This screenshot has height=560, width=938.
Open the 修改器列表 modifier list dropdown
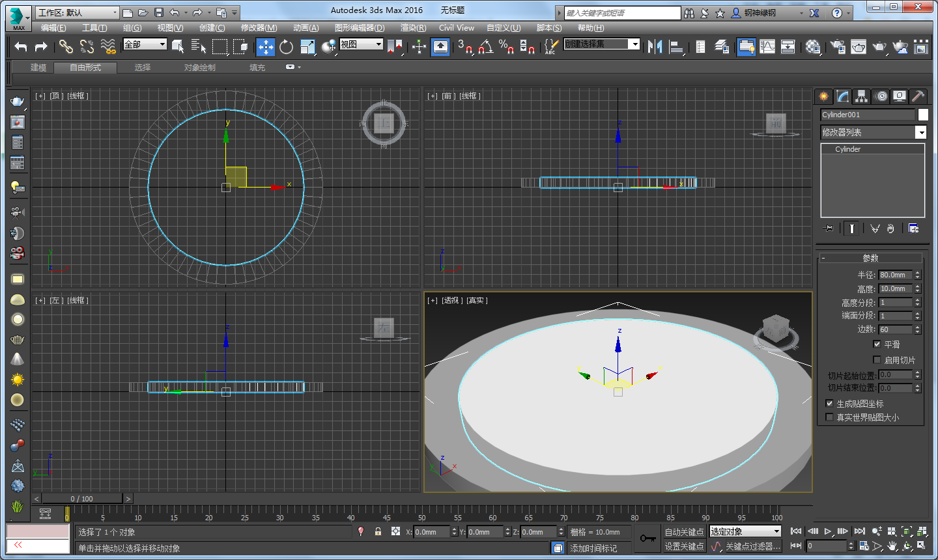[874, 132]
